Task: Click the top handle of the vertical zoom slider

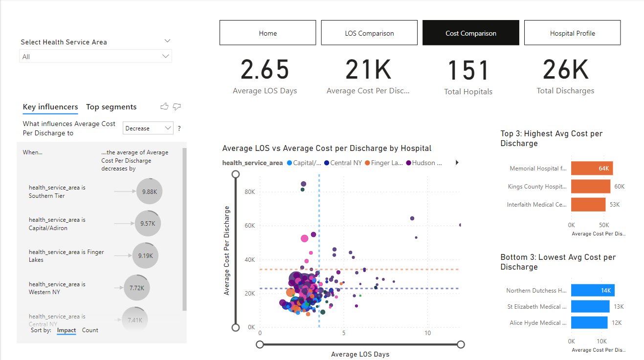Action: 236,174
